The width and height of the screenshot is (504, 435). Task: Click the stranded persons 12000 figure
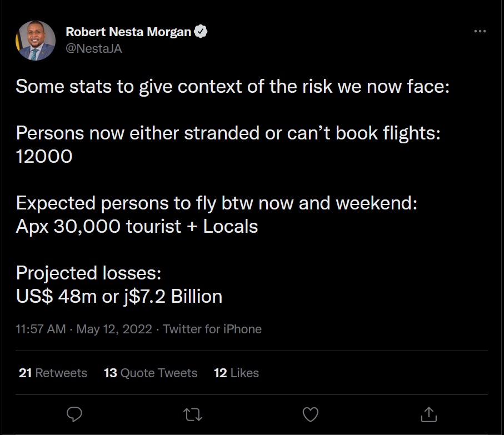(x=44, y=157)
